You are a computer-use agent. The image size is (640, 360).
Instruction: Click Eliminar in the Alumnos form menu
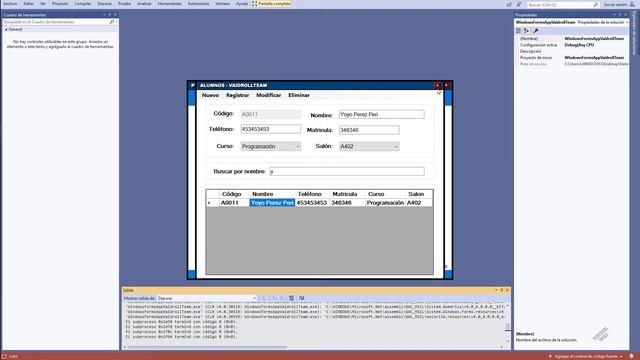pos(299,95)
